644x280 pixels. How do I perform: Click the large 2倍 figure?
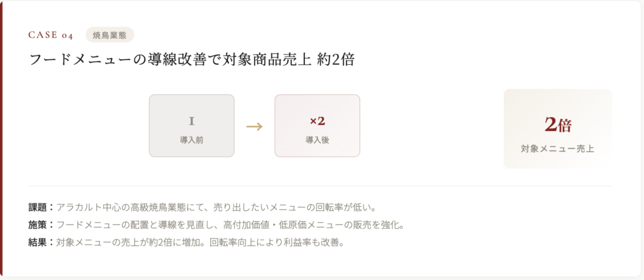point(557,125)
